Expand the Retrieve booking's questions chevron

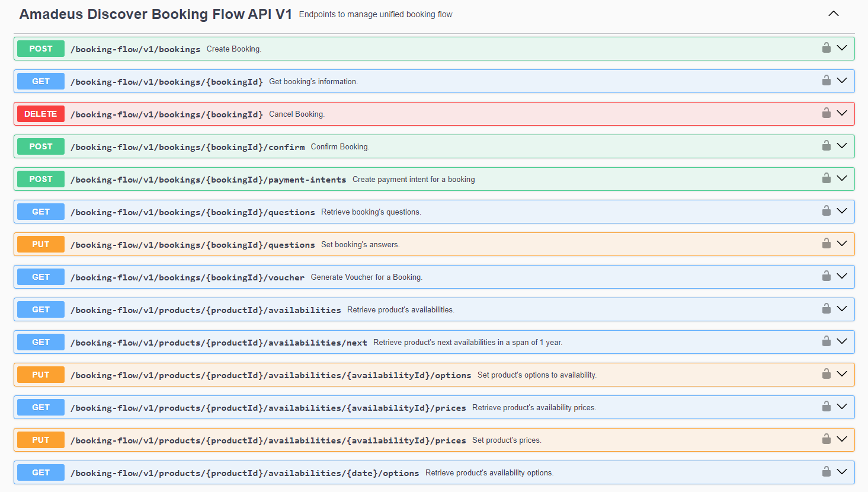click(x=842, y=211)
